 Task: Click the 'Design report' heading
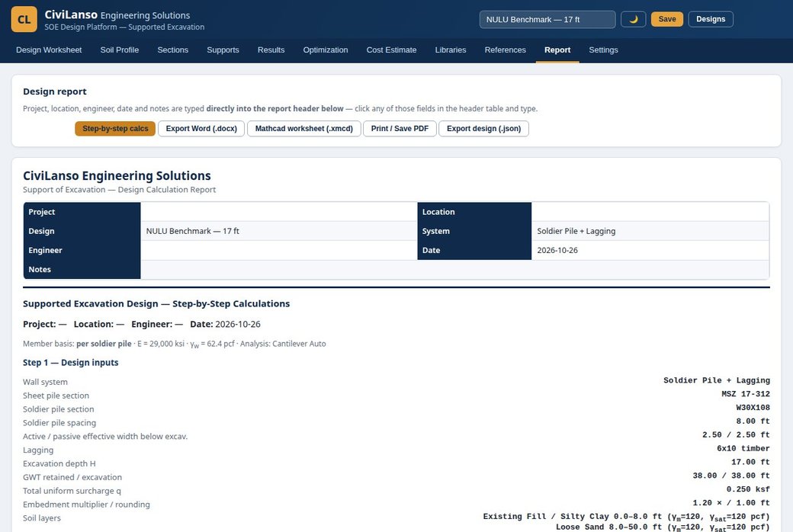tap(55, 91)
